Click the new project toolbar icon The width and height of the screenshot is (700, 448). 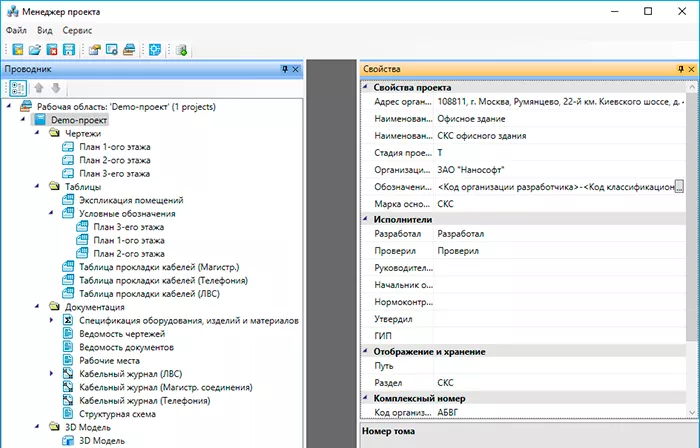17,50
